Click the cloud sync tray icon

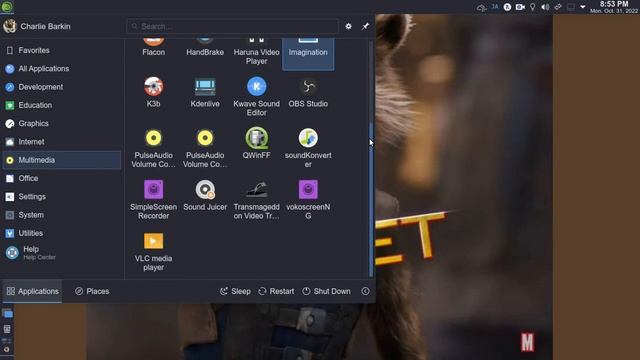coord(482,7)
